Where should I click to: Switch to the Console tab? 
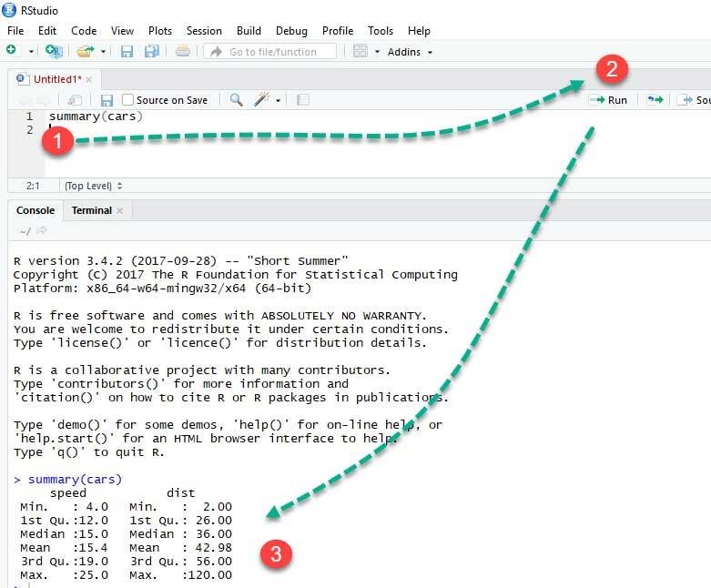coord(36,210)
